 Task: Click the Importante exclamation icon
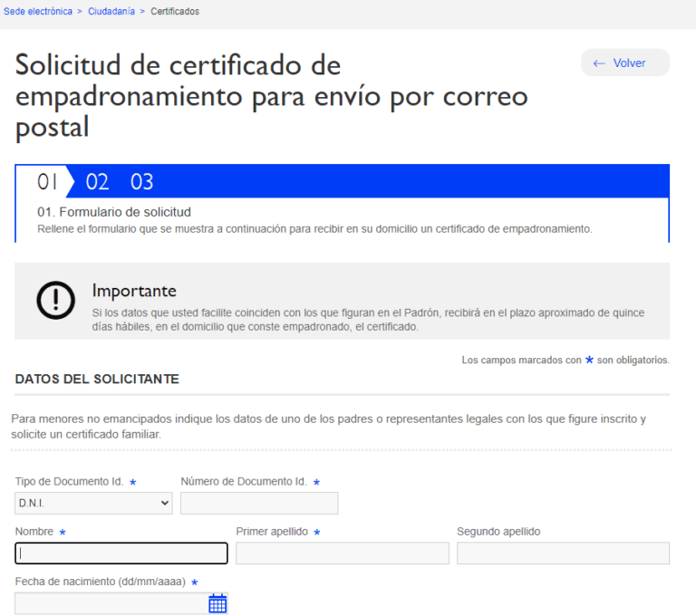coord(56,301)
